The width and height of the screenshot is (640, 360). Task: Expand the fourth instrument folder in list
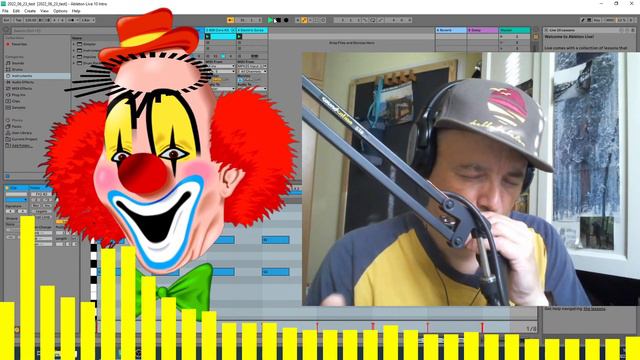pos(74,63)
